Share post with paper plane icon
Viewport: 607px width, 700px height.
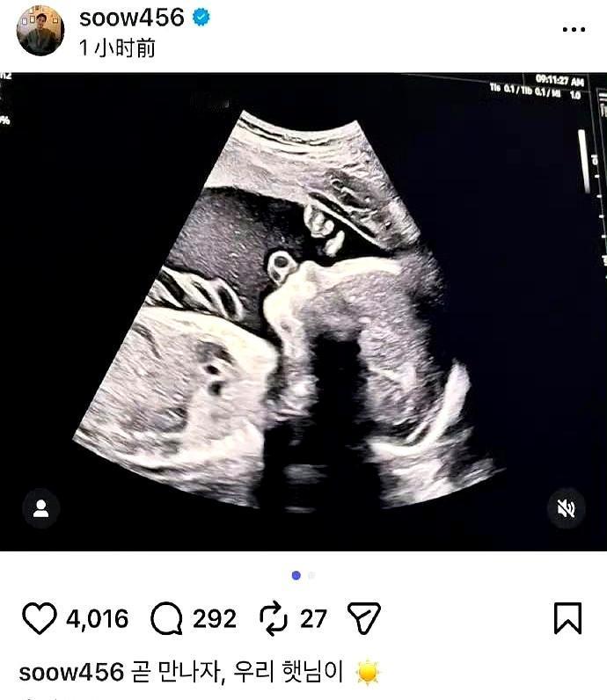point(363,618)
